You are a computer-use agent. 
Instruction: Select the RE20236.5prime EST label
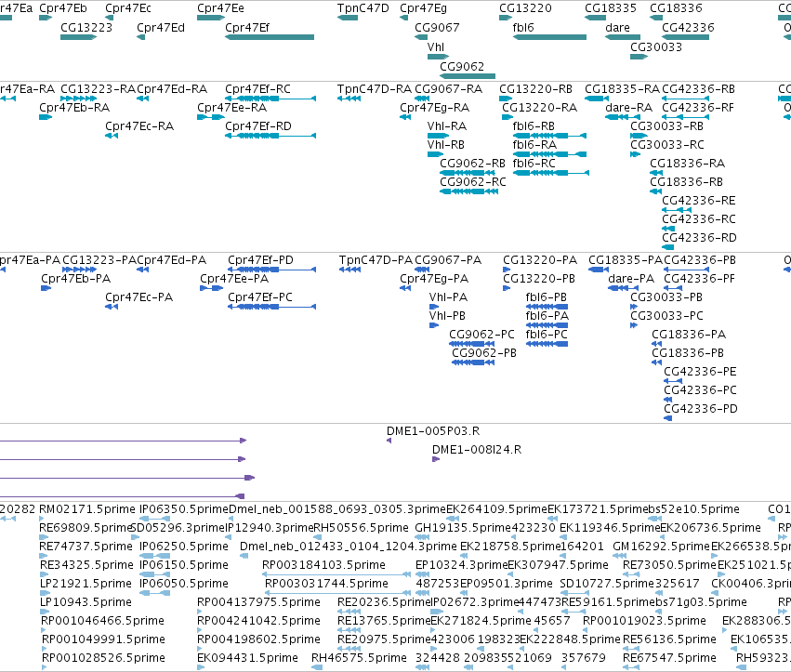point(384,602)
